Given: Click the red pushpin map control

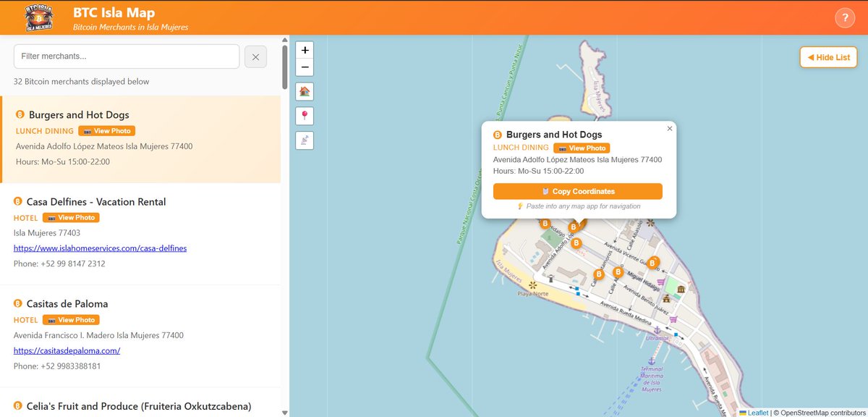Looking at the screenshot, I should [x=305, y=116].
